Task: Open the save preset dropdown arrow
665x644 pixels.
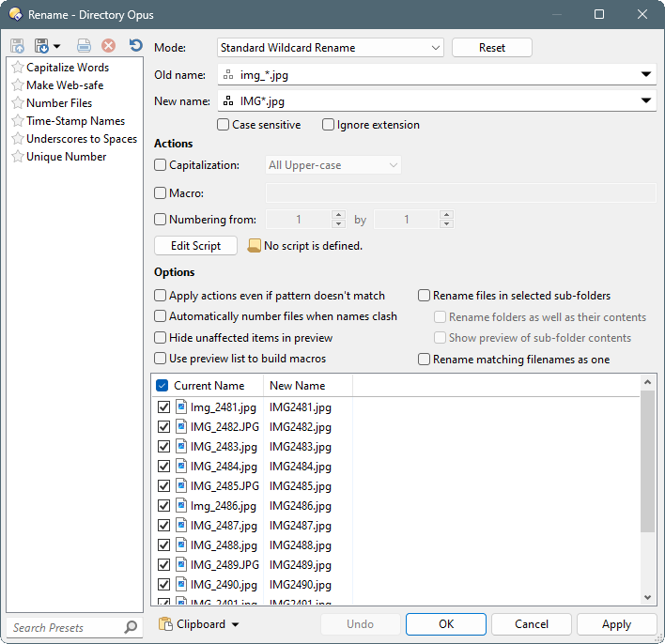Action: tap(57, 46)
